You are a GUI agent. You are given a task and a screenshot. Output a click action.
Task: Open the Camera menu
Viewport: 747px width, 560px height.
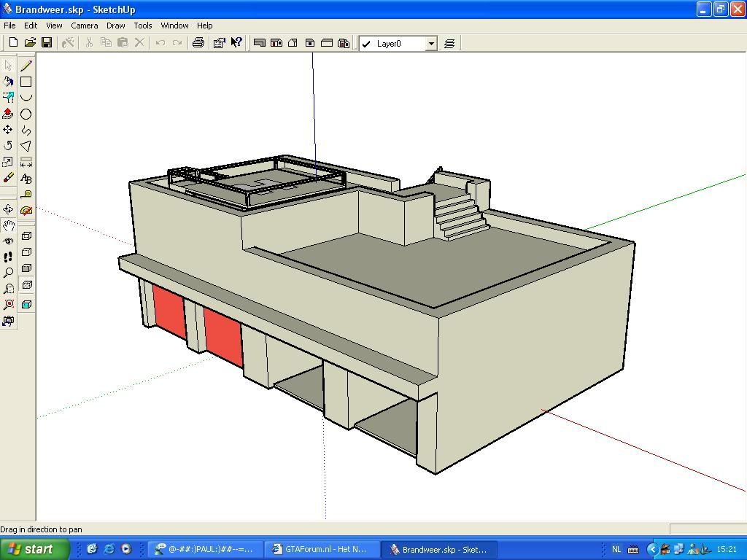pyautogui.click(x=85, y=26)
